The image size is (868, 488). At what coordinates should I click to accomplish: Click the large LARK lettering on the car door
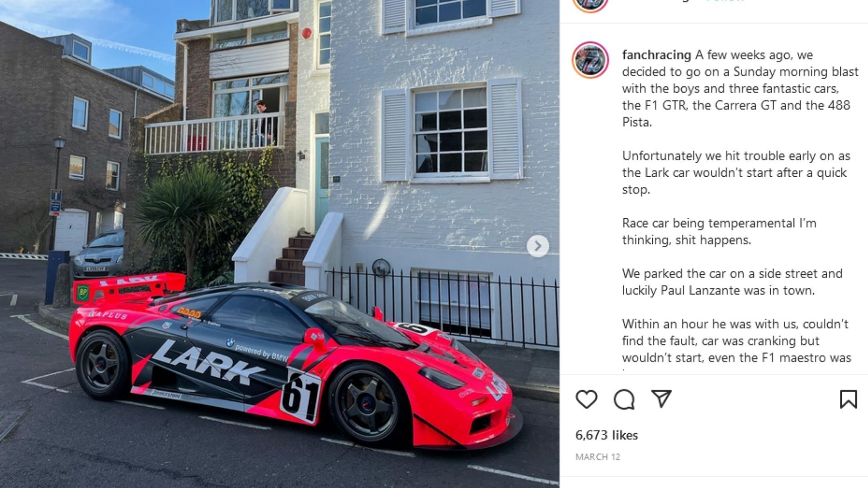click(x=208, y=362)
